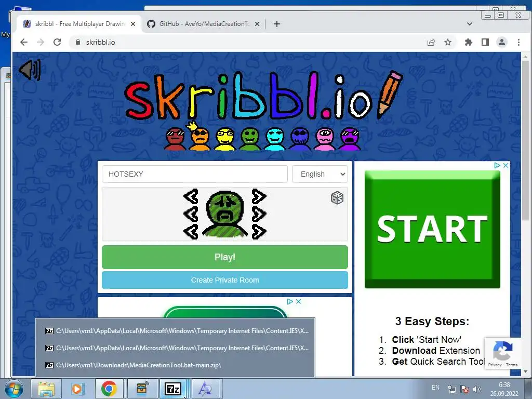Click 7-Zip taskbar icon

click(172, 389)
